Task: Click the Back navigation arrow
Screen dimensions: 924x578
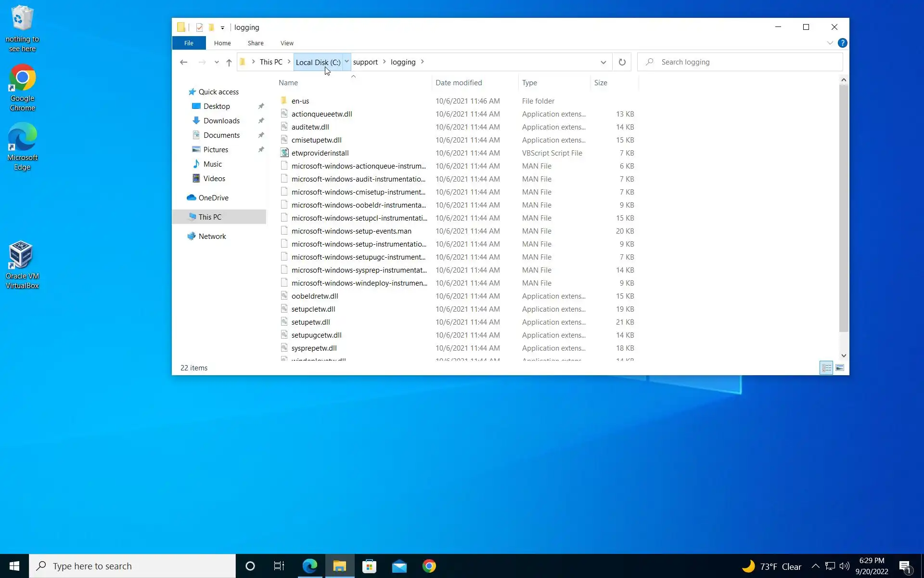Action: click(x=183, y=62)
